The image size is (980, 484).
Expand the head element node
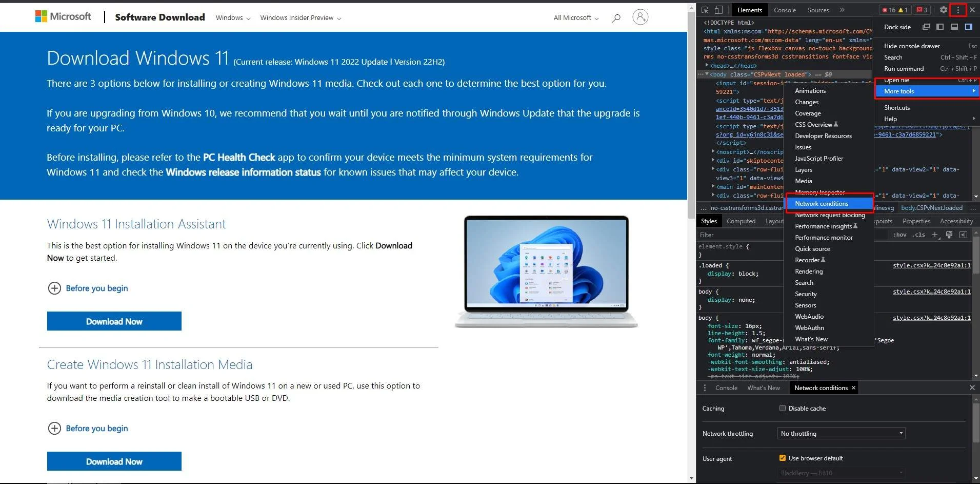(x=707, y=65)
